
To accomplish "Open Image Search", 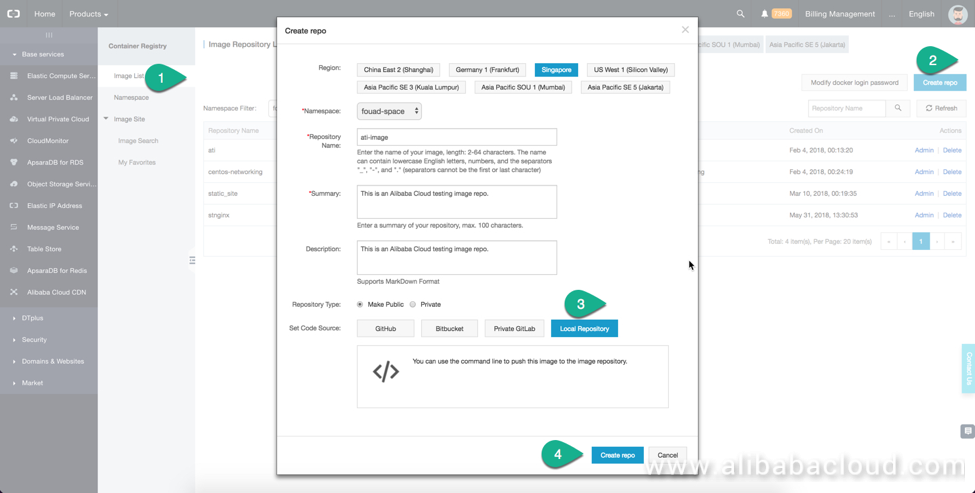I will (138, 141).
